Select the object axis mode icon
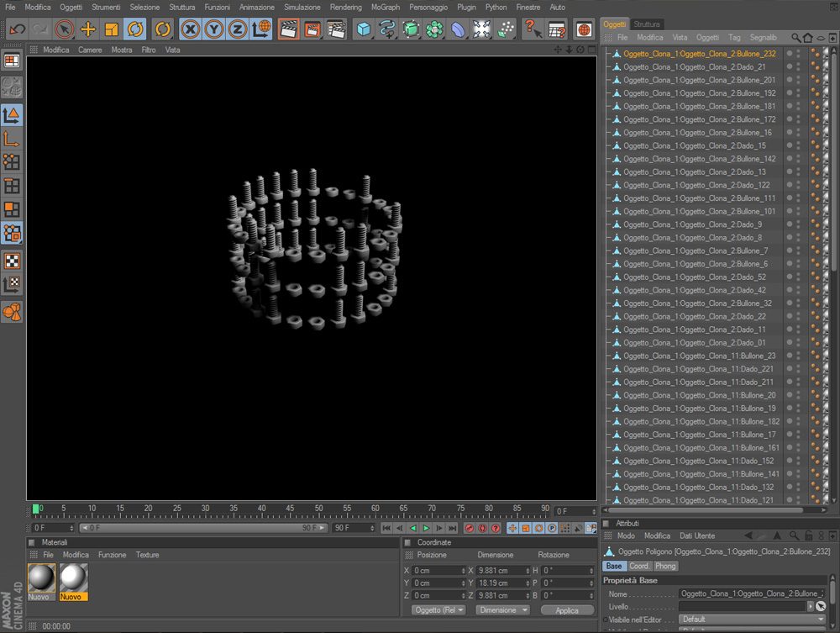Viewport: 840px width, 633px height. pos(12,140)
